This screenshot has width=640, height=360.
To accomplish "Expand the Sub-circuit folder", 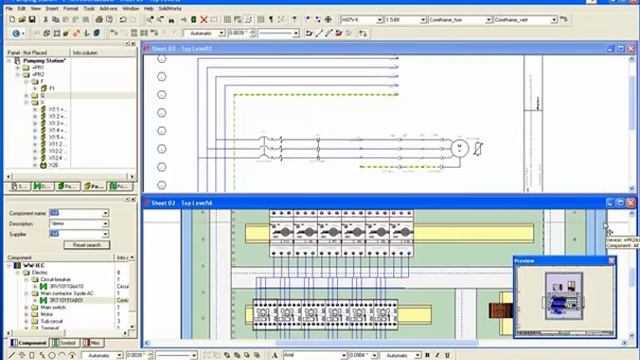I will point(26,321).
